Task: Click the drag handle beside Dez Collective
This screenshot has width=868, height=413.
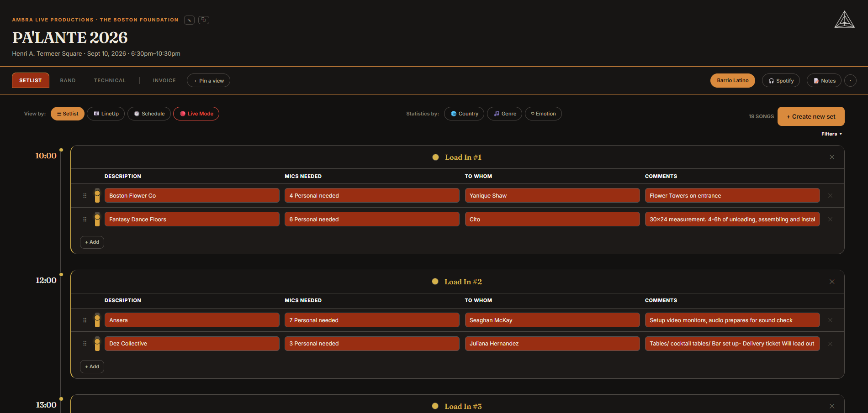Action: 85,344
